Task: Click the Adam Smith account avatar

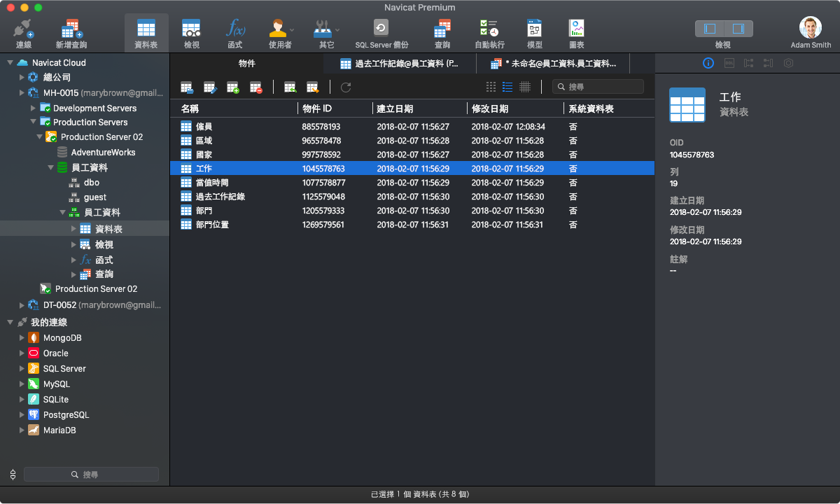Action: [x=811, y=27]
